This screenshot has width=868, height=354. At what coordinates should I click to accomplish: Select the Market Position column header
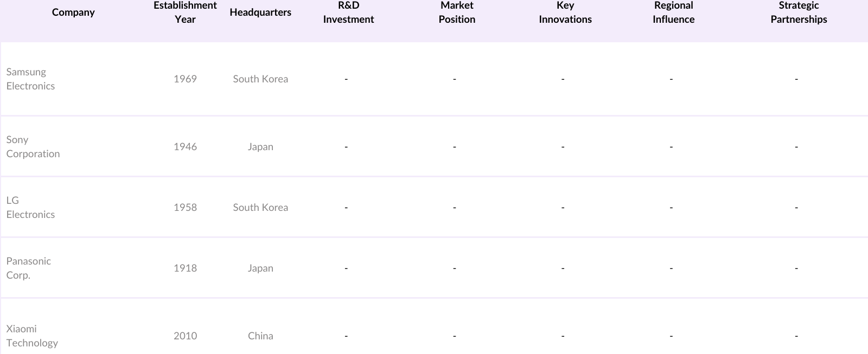(x=457, y=12)
